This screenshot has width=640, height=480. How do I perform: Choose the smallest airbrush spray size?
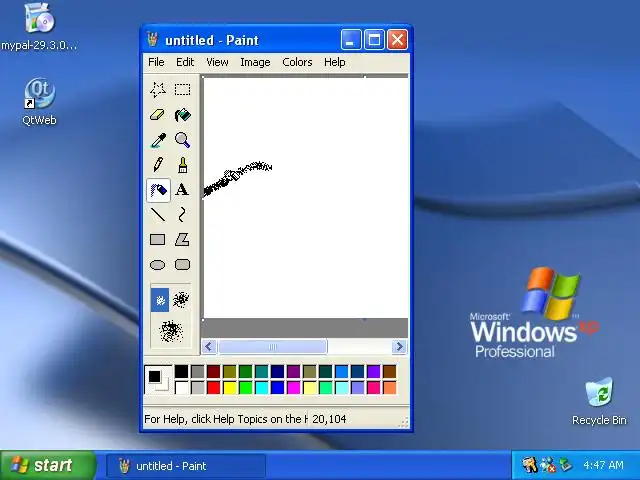tap(160, 300)
